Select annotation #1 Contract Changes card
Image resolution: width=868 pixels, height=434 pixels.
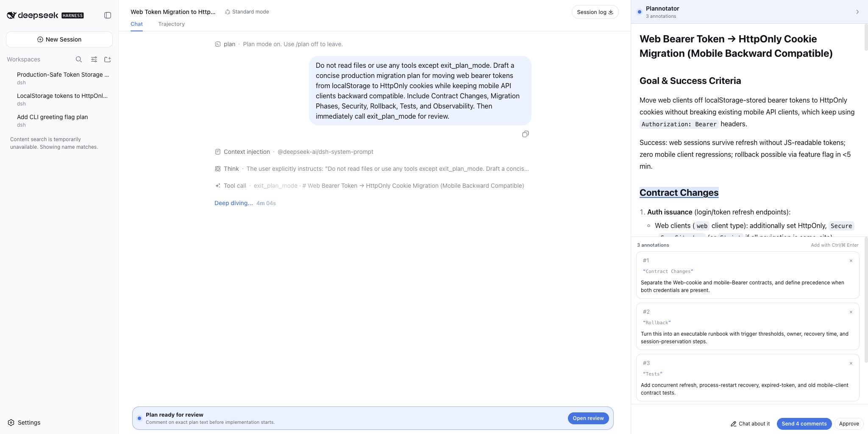(x=748, y=275)
